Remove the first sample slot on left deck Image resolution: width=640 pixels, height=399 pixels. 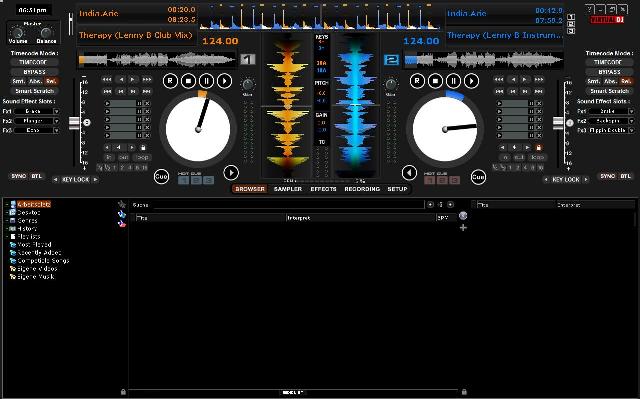[x=147, y=104]
